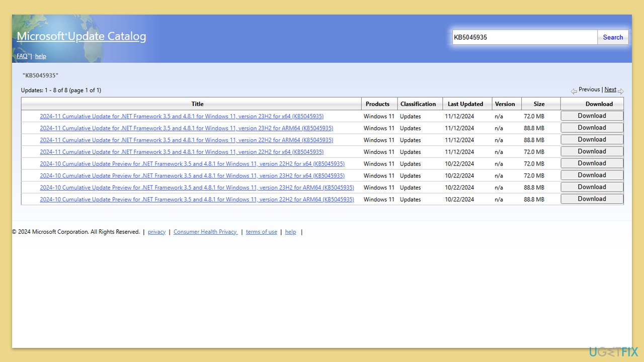
Task: Open the FAQ link in header
Action: [x=22, y=56]
